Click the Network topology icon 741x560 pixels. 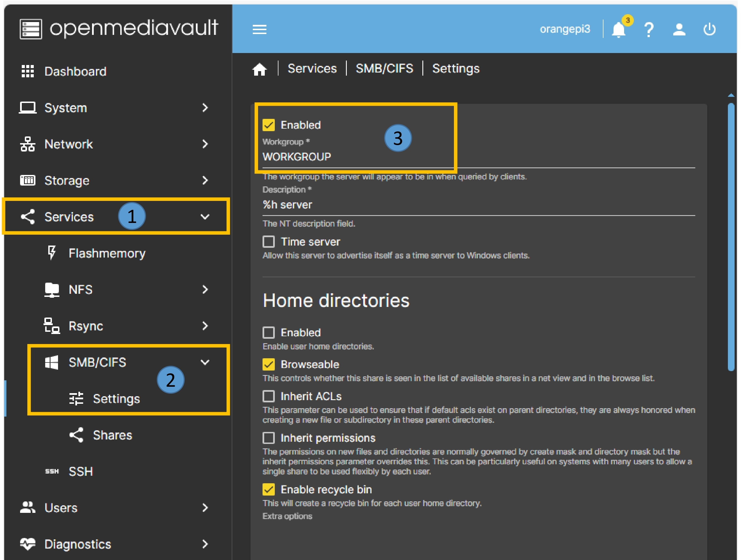[x=27, y=144]
